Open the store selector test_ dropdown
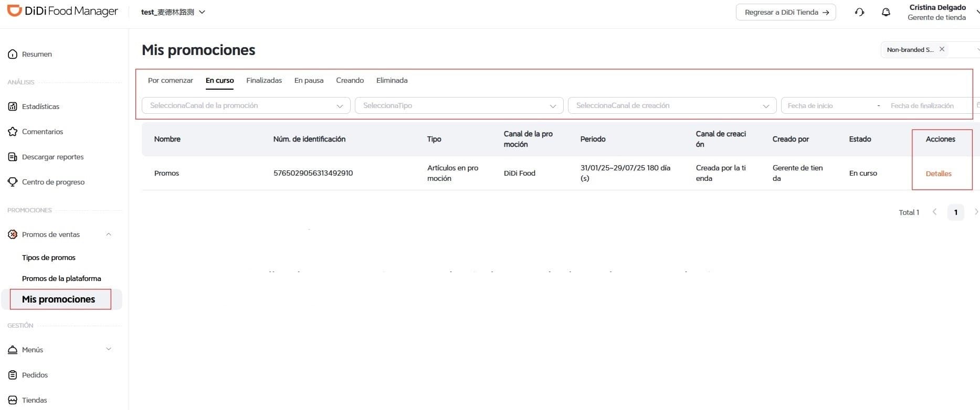 point(173,12)
